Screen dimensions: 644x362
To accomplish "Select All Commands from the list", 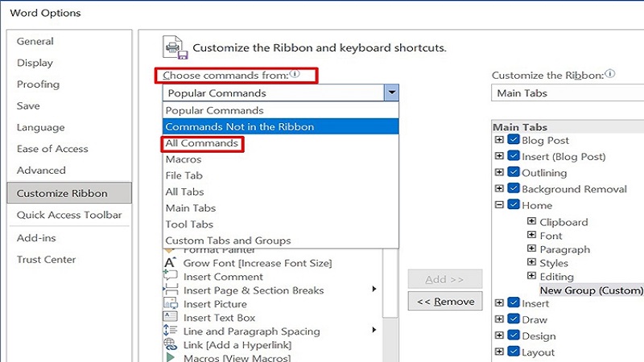I will pyautogui.click(x=202, y=143).
